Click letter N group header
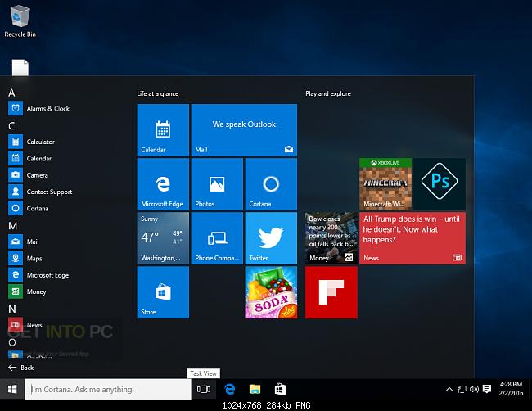This screenshot has width=532, height=411. (12, 309)
